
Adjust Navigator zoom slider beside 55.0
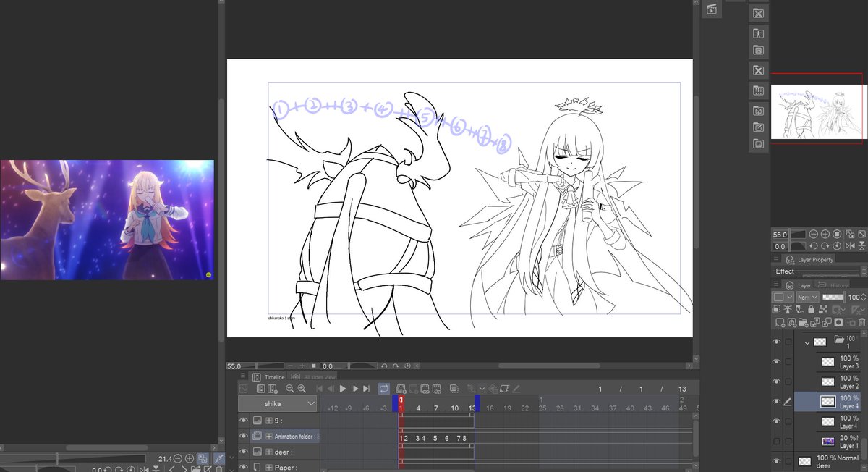(x=798, y=235)
